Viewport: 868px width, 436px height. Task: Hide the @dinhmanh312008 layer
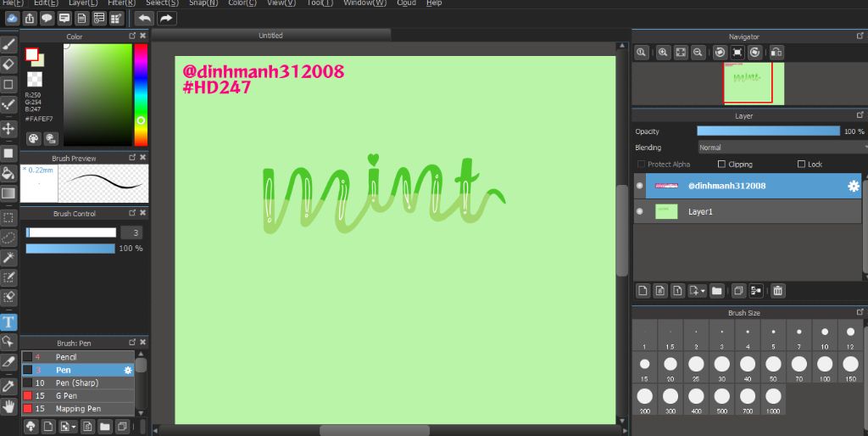click(x=639, y=186)
